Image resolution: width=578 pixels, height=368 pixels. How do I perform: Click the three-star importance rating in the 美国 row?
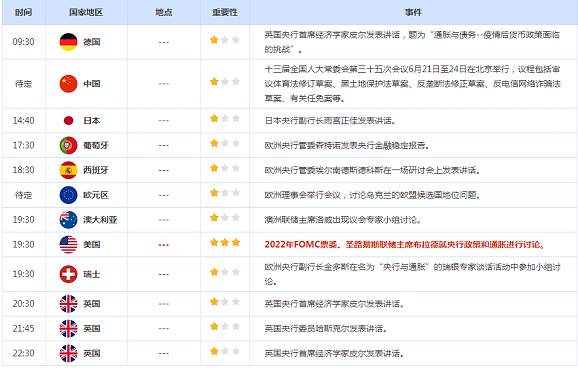point(225,242)
